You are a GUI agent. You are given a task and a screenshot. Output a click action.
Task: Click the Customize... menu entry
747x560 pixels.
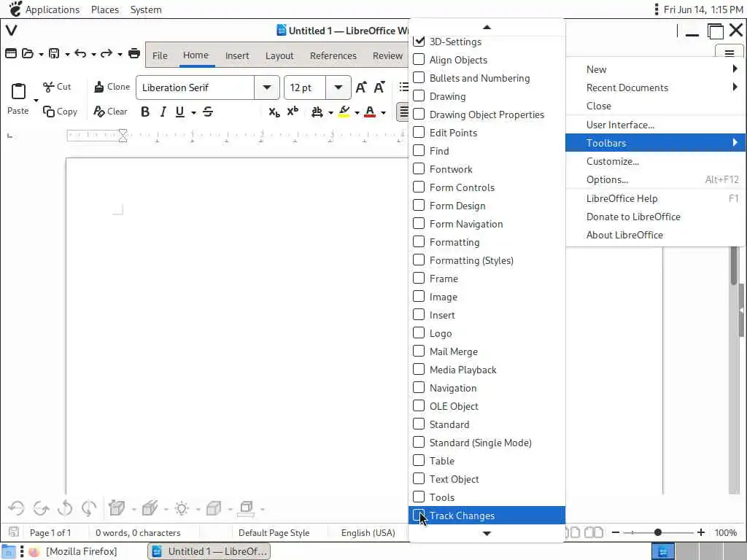(656, 161)
